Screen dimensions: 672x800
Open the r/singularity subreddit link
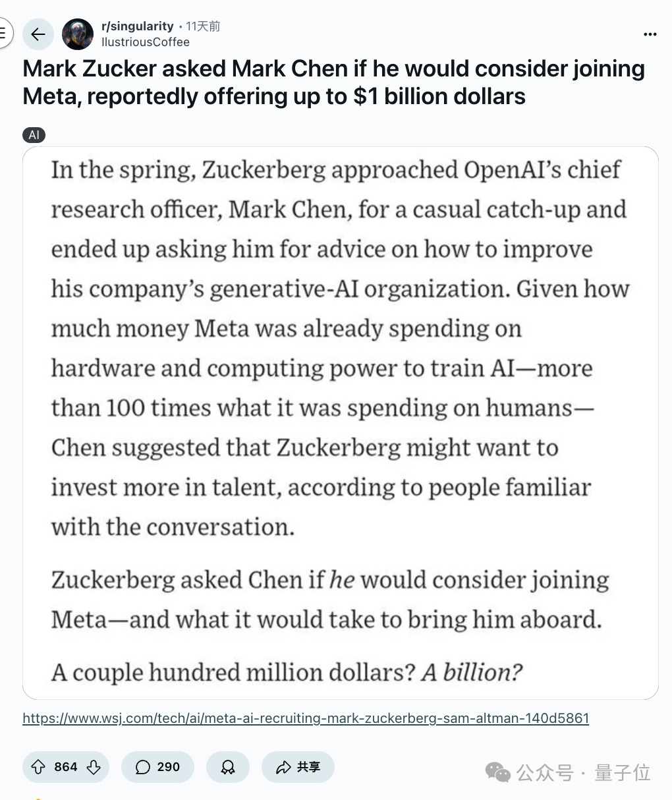pyautogui.click(x=137, y=26)
